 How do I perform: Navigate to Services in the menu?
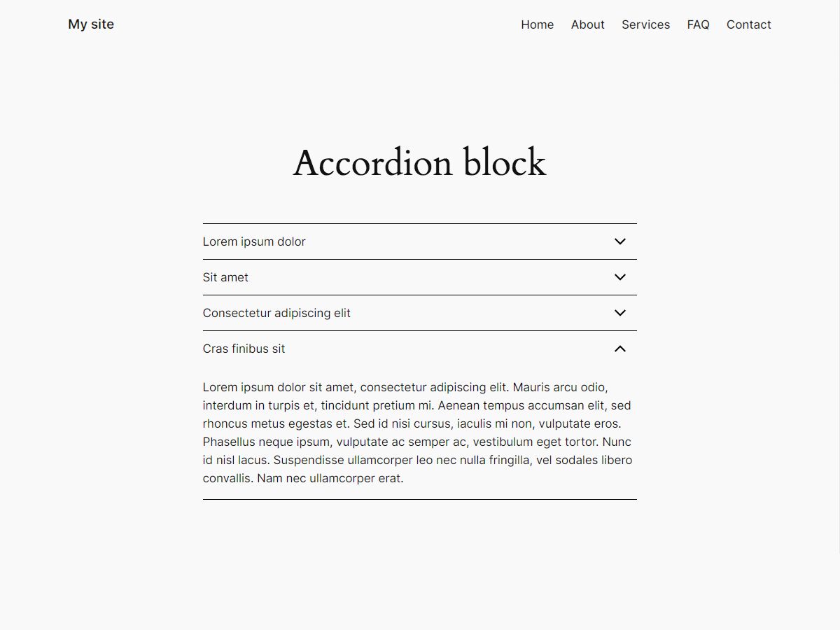(645, 24)
